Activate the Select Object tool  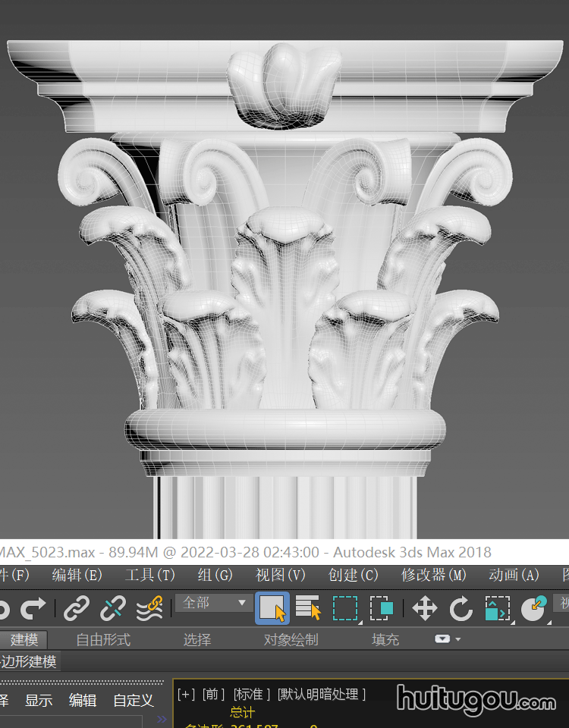click(272, 608)
